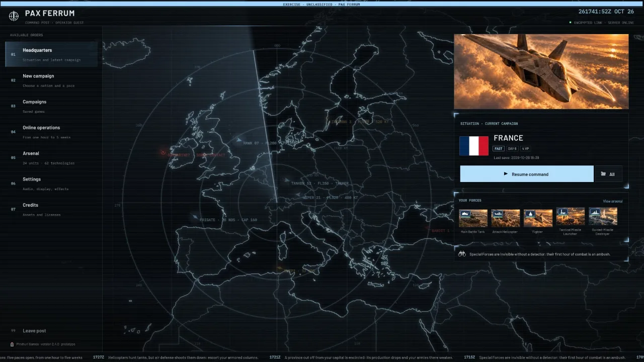Click the Situation current campaign heading
644x362 pixels.
click(x=489, y=124)
